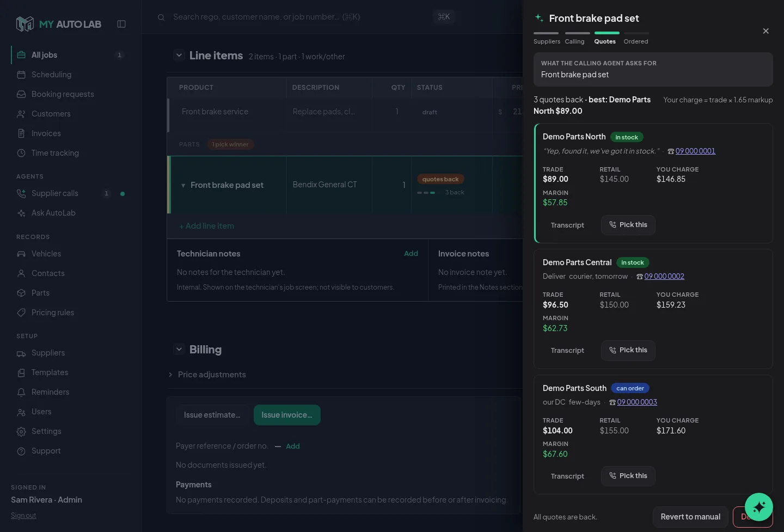The image size is (784, 532).
Task: Open Demo Parts Central transcript
Action: pos(567,350)
